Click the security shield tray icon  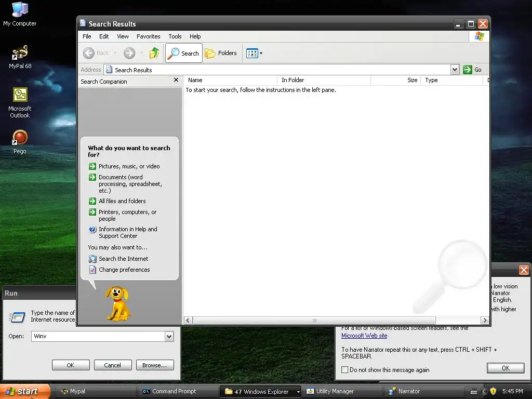point(493,392)
